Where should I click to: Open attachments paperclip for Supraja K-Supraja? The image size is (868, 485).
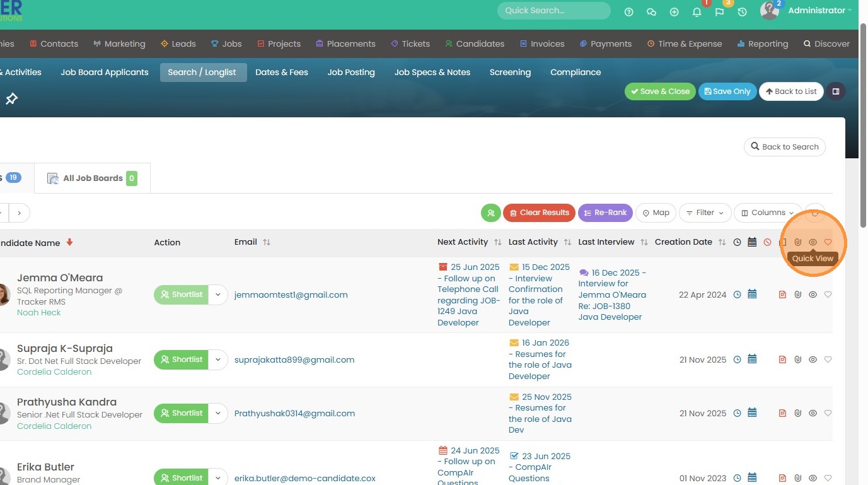pyautogui.click(x=797, y=359)
